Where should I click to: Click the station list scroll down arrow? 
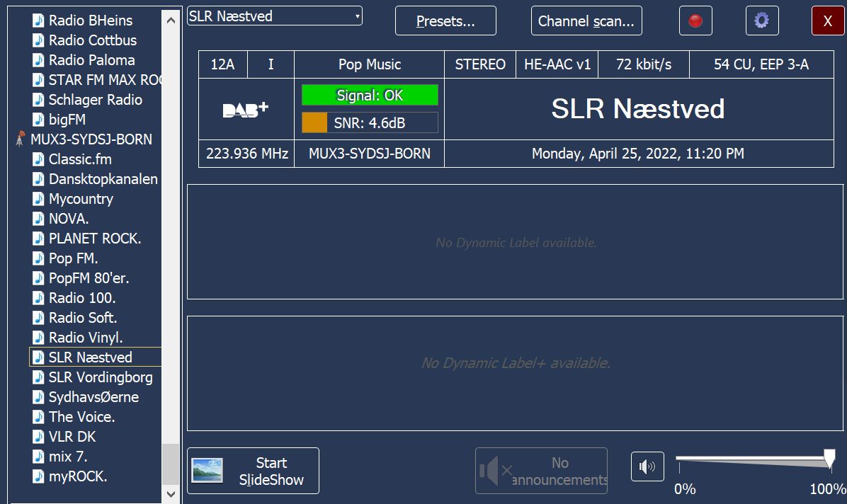point(171,493)
